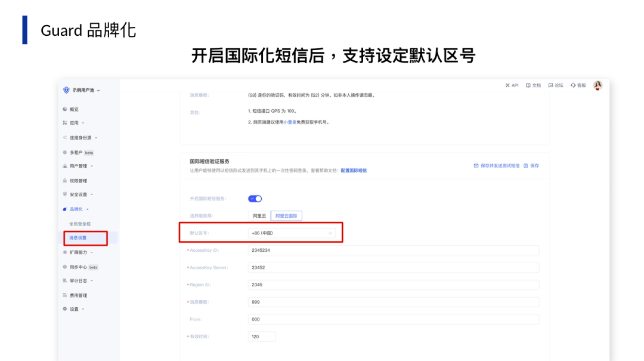Click the shield logo beside 示例用户池

(x=66, y=90)
